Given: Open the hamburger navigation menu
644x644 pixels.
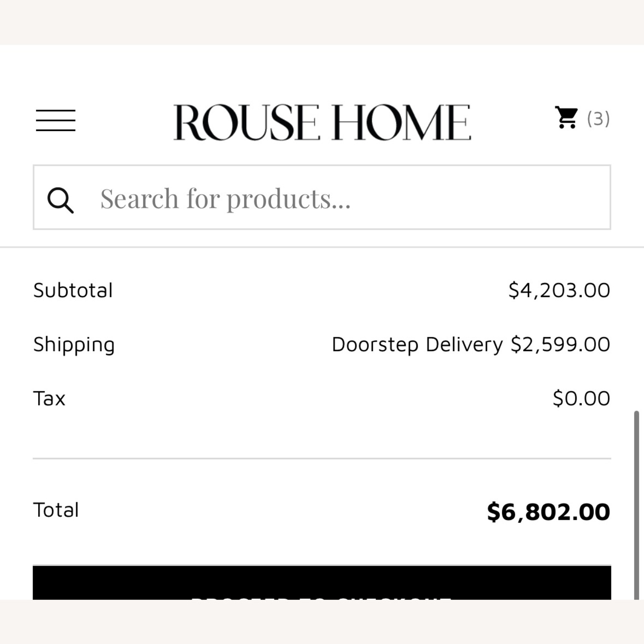Looking at the screenshot, I should point(56,120).
